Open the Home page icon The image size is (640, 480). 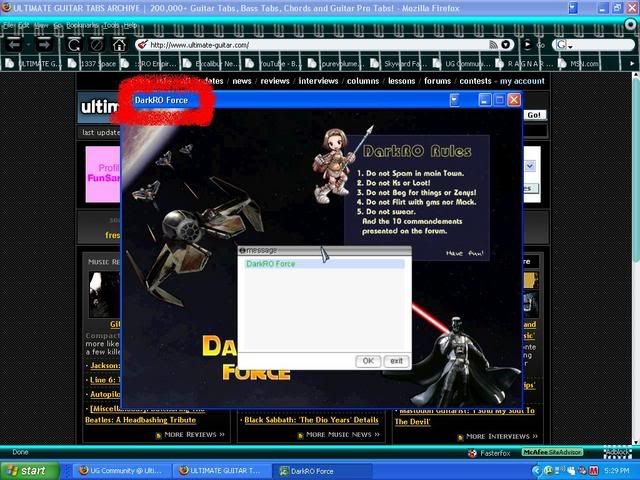coord(119,44)
